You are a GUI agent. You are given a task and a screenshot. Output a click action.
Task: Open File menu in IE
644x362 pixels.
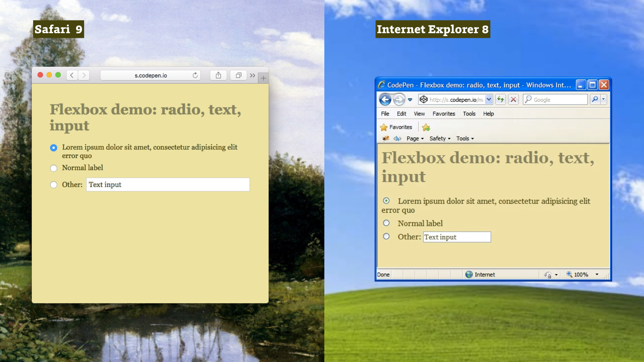coord(385,114)
